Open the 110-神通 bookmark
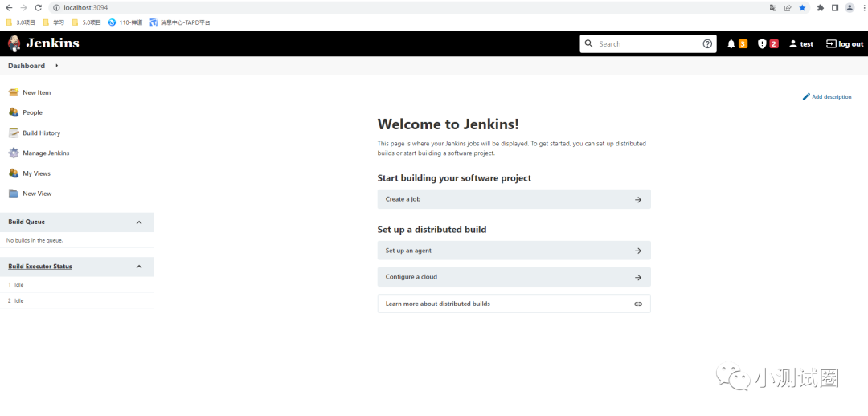The image size is (868, 416). 125,22
